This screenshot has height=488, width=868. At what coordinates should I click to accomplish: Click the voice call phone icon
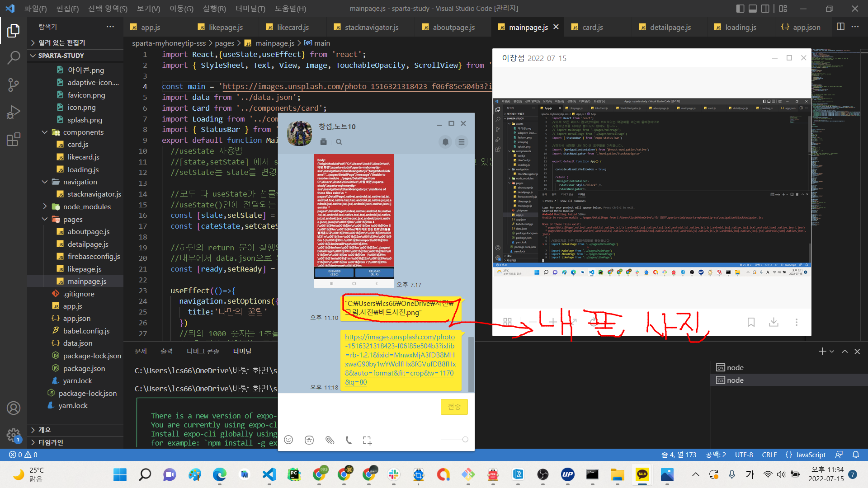click(x=349, y=440)
